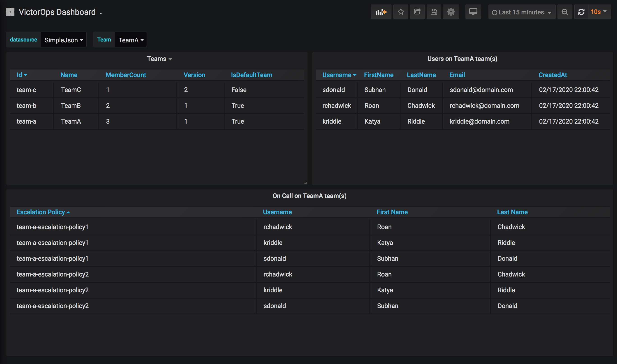Open the TeamA team variable dropdown
This screenshot has height=364, width=617.
click(131, 40)
